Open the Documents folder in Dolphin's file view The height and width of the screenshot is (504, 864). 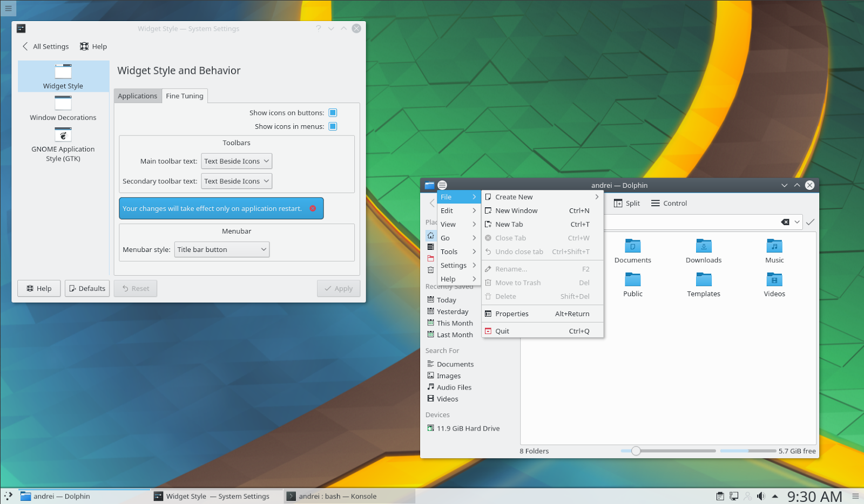click(632, 251)
